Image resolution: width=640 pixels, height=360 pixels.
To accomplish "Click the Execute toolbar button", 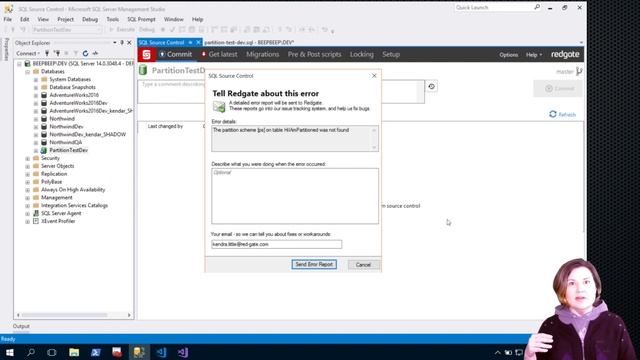I will click(x=122, y=30).
